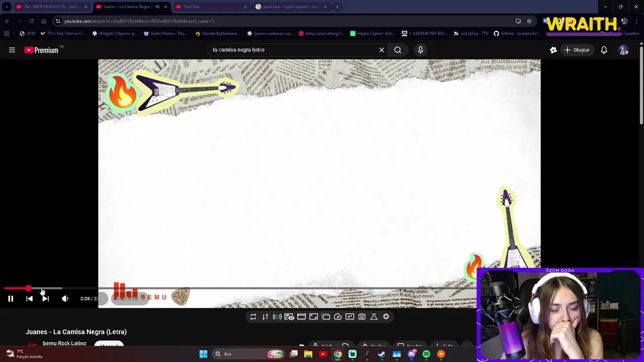Open the weather widget 'Parçalı bulutlu'
644x362 pixels.
tap(24, 354)
